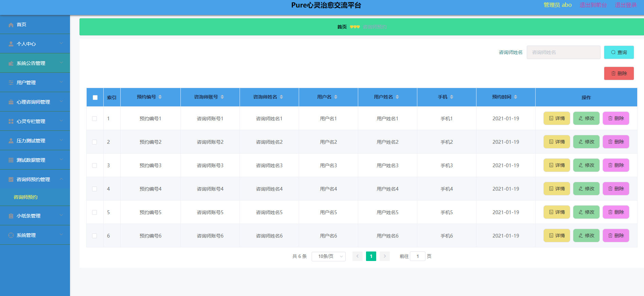
Task: Check the row 4 checkbox for 预约编号4
Action: [x=94, y=189]
